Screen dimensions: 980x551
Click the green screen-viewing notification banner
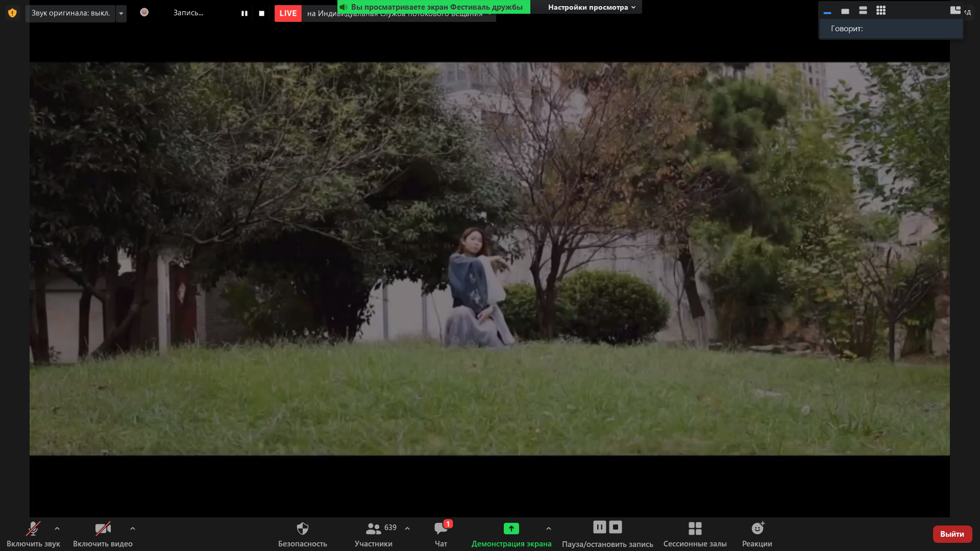434,7
